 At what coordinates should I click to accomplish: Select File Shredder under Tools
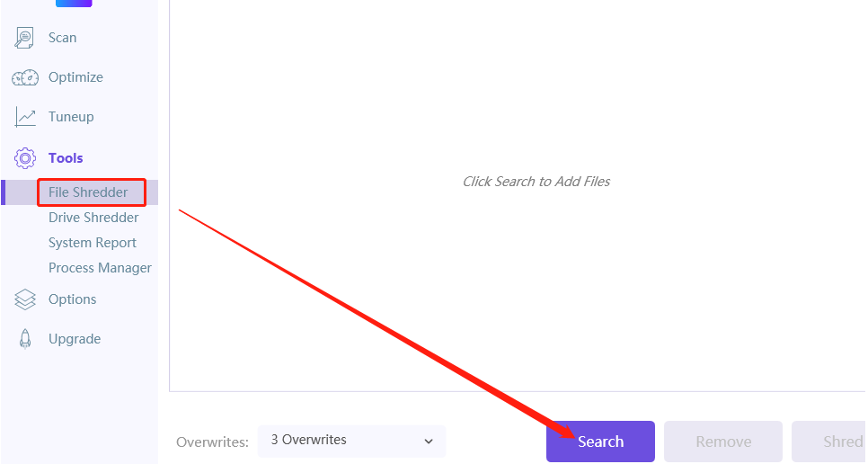(88, 192)
